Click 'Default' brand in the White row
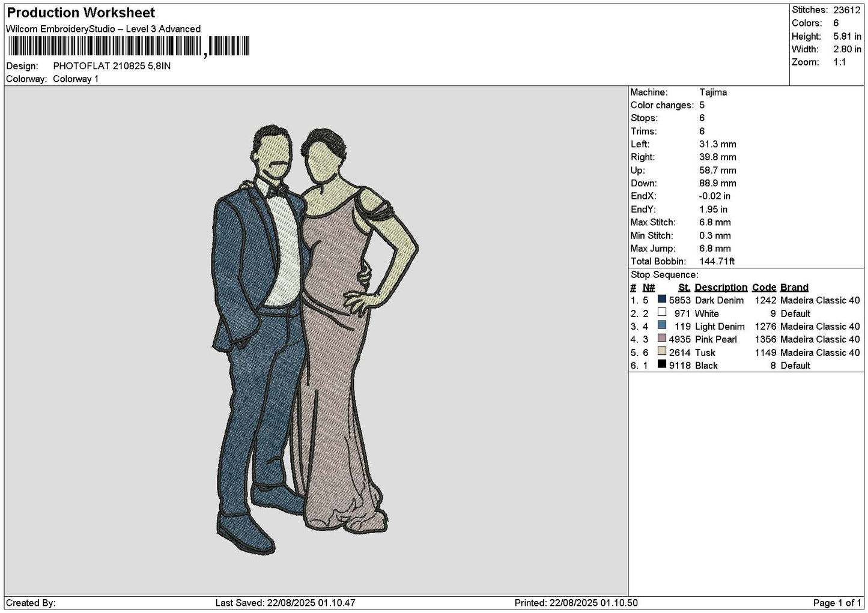Viewport: 868px width, 613px height. point(795,313)
